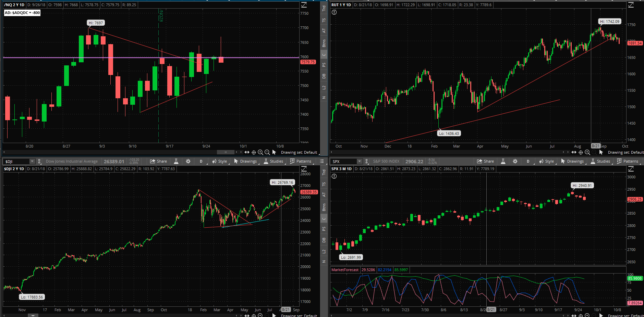Open the TS side tab beside /NQ chart

point(324,20)
